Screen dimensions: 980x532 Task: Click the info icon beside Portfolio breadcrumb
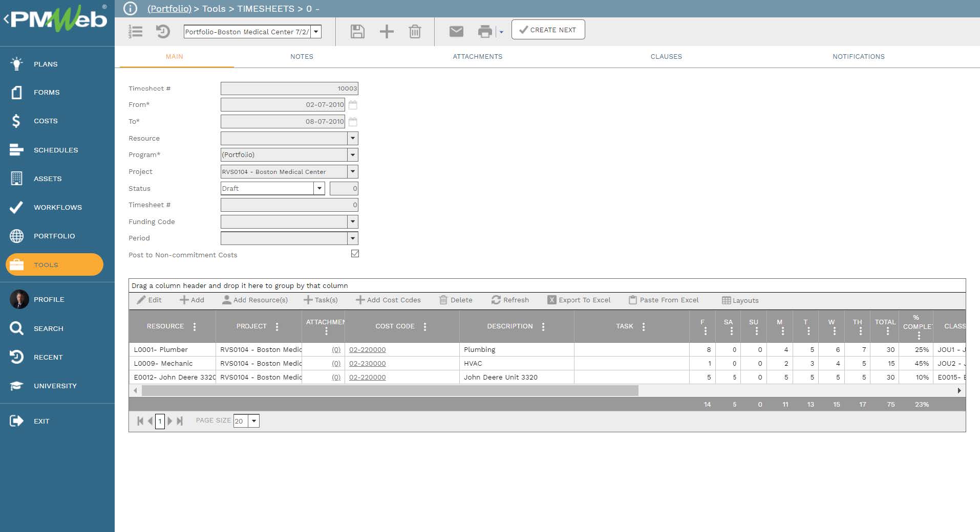pos(131,9)
